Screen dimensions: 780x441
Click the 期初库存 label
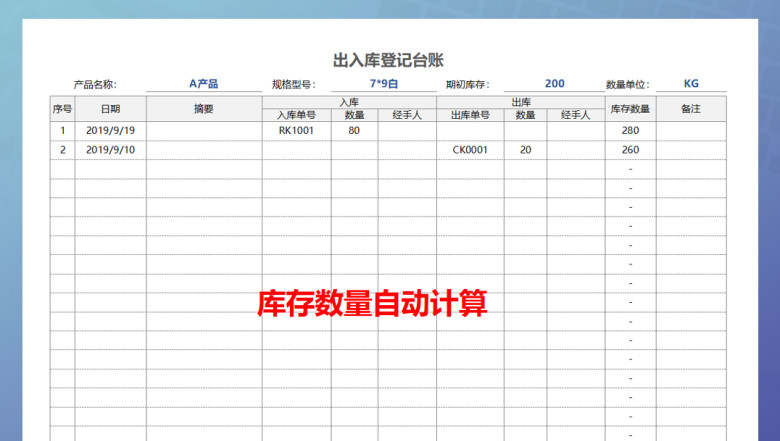pyautogui.click(x=468, y=85)
